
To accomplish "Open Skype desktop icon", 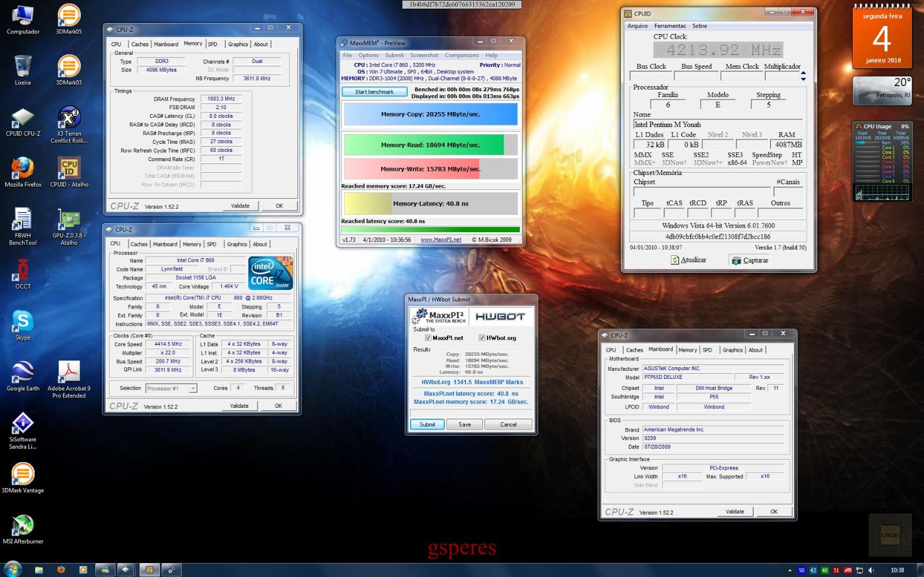I will click(23, 325).
